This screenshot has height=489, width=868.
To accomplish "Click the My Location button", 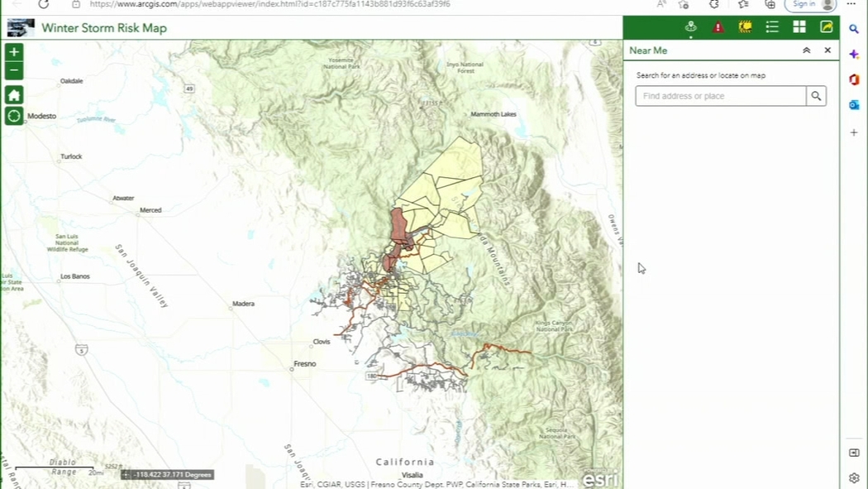I will click(x=14, y=116).
